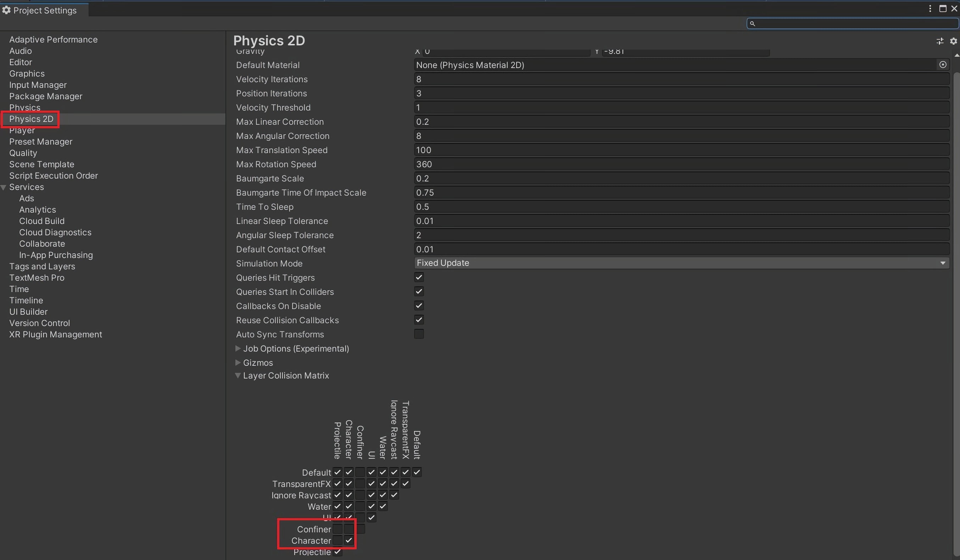Image resolution: width=960 pixels, height=560 pixels.
Task: Click the Confiner layer row in collision matrix
Action: click(314, 529)
